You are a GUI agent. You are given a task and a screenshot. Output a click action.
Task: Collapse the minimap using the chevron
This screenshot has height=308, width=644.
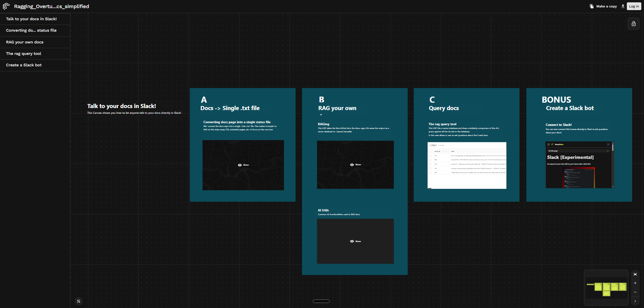click(635, 301)
